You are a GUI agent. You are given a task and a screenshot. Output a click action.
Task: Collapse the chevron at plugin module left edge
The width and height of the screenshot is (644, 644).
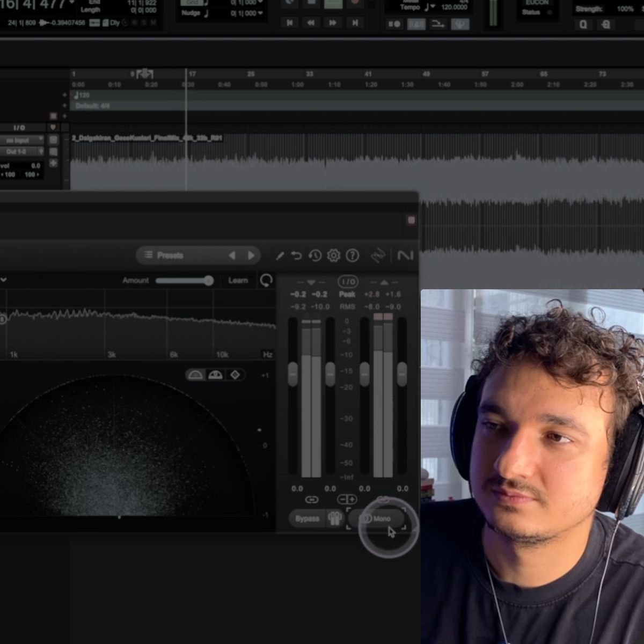pyautogui.click(x=3, y=280)
